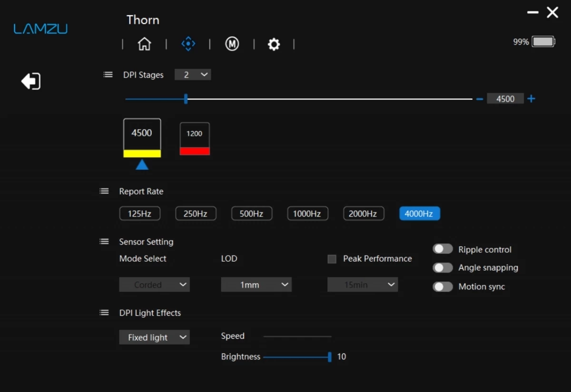571x392 pixels.
Task: Click the Speed label
Action: pos(233,336)
